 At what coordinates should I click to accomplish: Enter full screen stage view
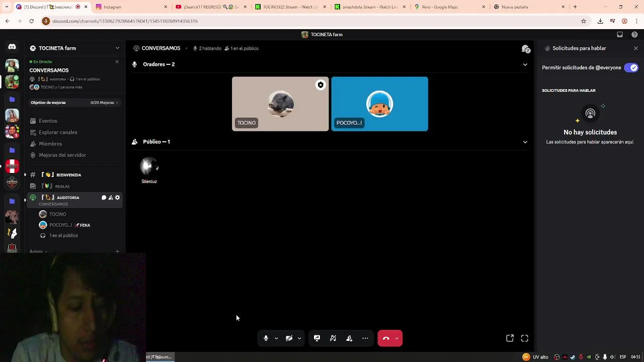point(525,338)
